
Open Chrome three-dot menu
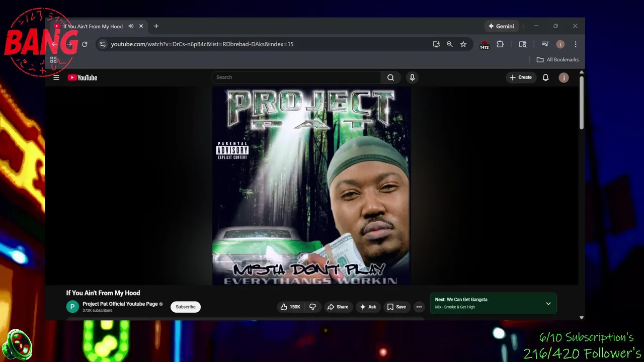click(576, 44)
